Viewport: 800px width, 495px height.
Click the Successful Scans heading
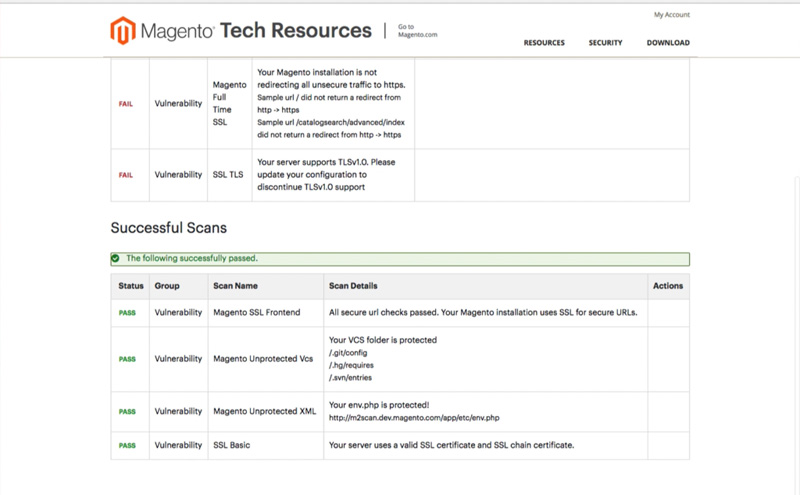click(168, 228)
